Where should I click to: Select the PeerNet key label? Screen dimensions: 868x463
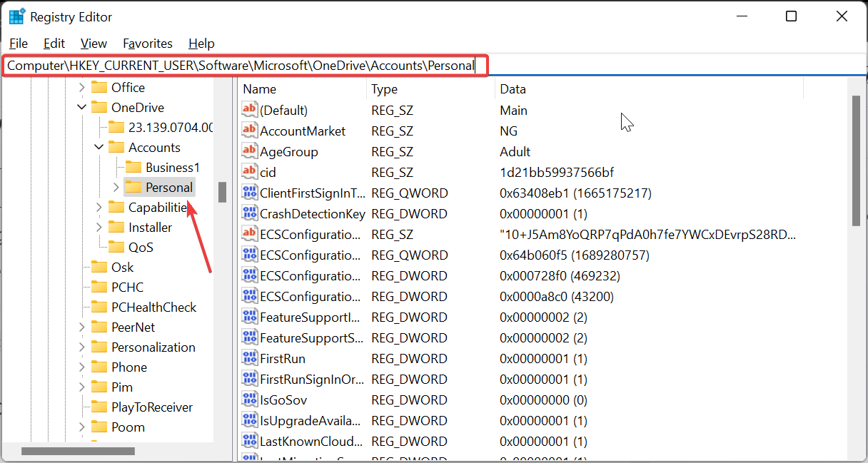[133, 327]
